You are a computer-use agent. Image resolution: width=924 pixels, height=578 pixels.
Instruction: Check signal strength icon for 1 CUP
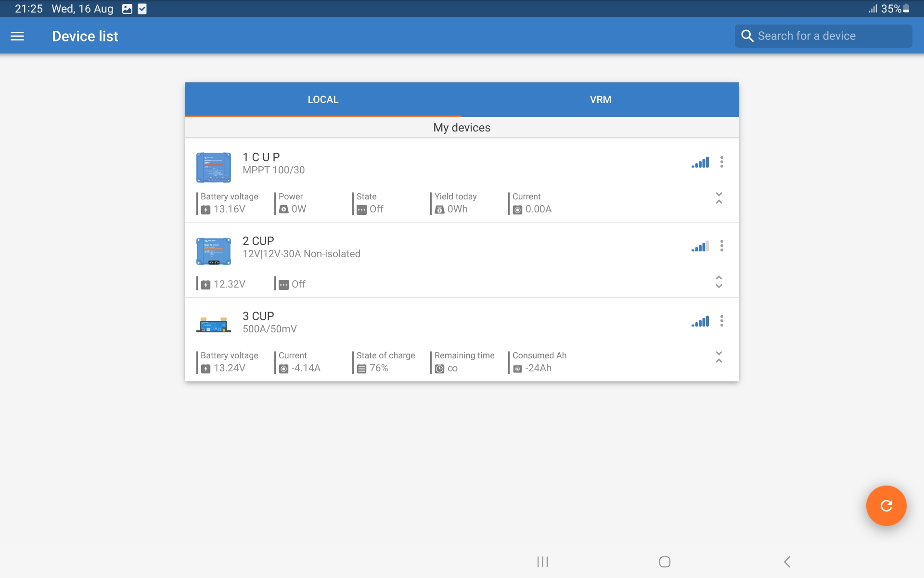tap(700, 162)
